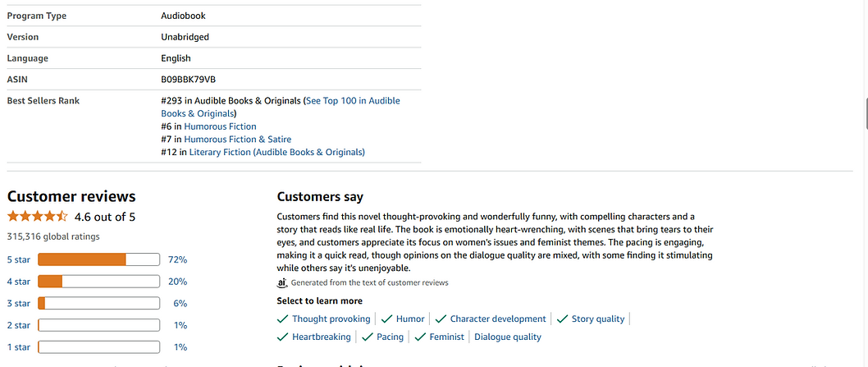Click the checkmark icon beside Humor
The height and width of the screenshot is (367, 868).
[x=386, y=319]
